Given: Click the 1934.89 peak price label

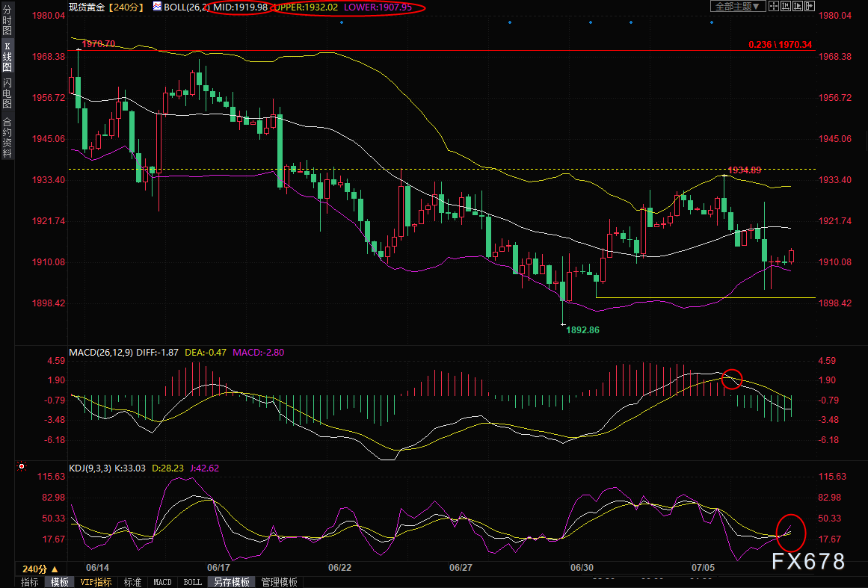Looking at the screenshot, I should click(744, 170).
